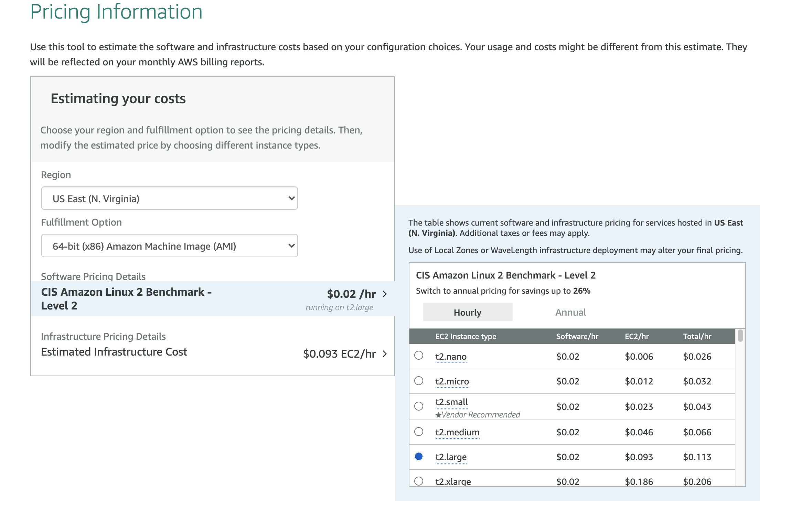Screen dimensions: 812x522
Task: Open the t2.micro instance type link
Action: pos(452,381)
